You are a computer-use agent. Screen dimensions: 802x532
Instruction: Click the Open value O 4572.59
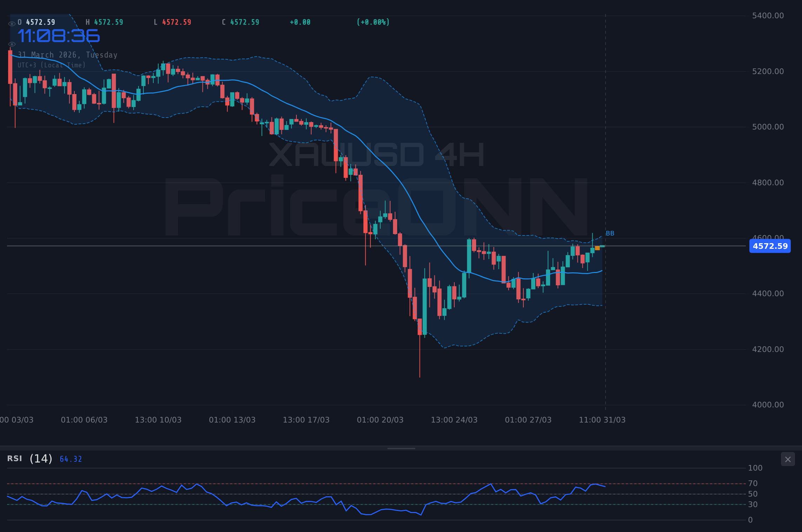tap(36, 22)
